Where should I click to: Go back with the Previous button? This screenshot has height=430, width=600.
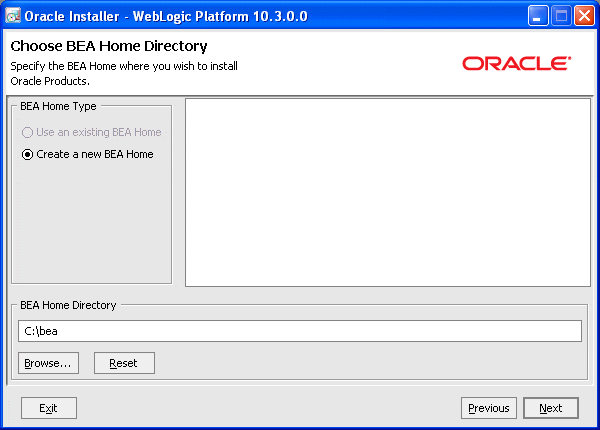click(x=489, y=408)
